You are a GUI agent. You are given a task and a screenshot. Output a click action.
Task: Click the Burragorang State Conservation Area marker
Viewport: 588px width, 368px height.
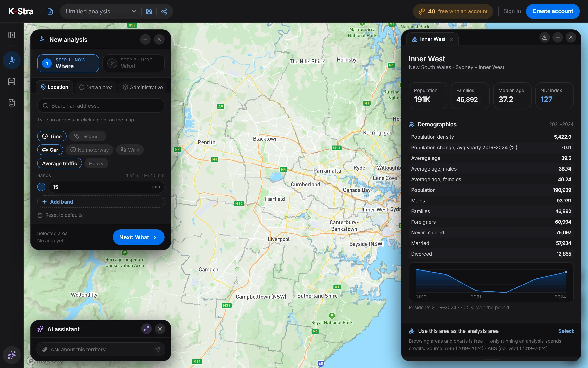(x=125, y=253)
